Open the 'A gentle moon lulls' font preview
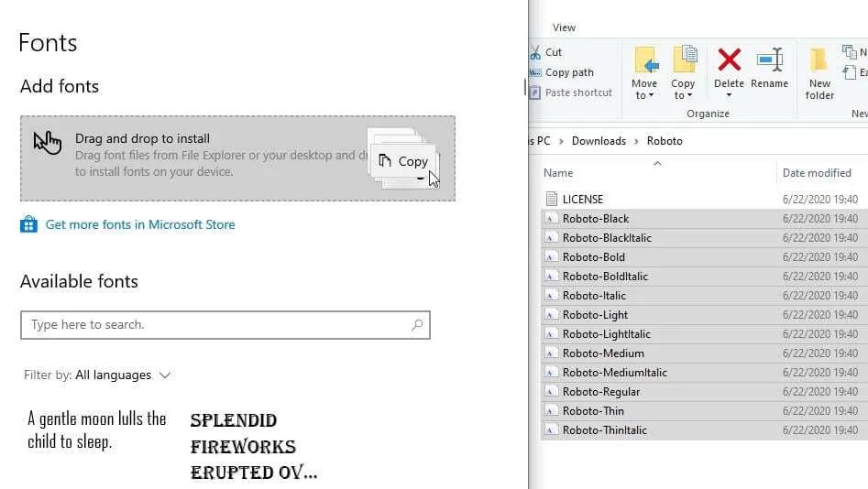 (97, 429)
